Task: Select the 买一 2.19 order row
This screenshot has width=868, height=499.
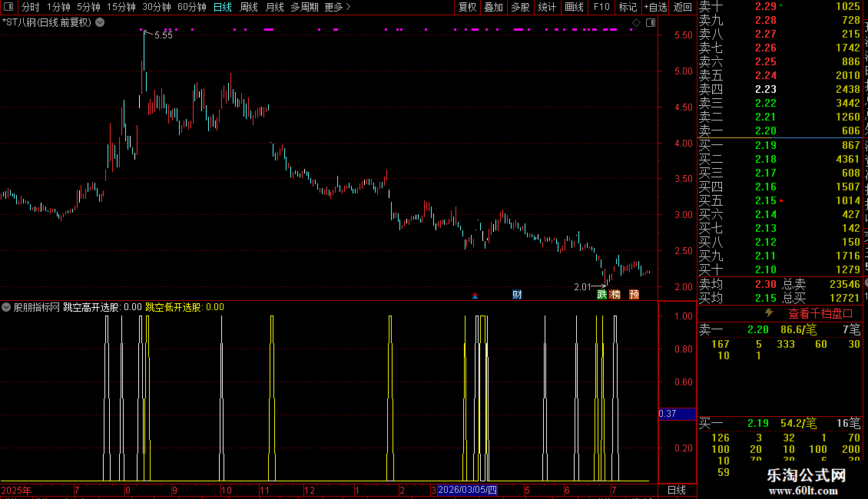Action: 780,145
